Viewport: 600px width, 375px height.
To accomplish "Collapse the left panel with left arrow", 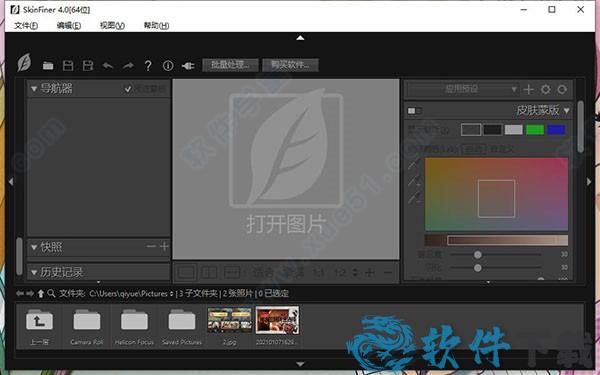I will [11, 182].
